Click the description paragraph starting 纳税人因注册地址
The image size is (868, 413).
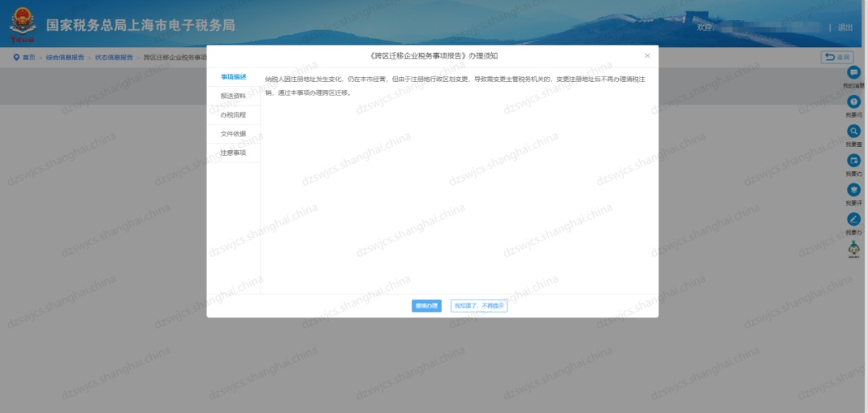(455, 86)
